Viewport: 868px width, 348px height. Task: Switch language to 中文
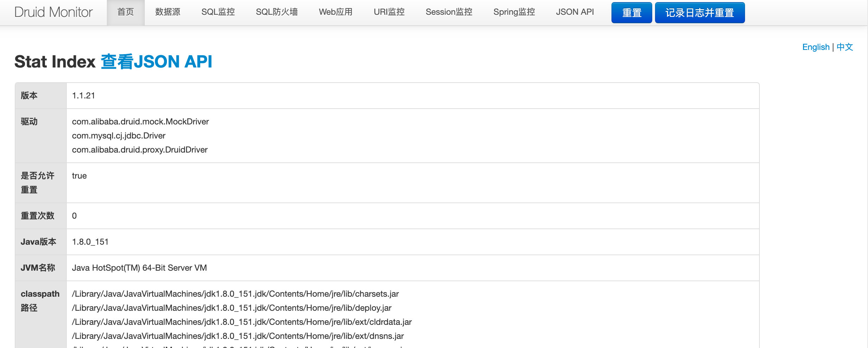(x=845, y=47)
